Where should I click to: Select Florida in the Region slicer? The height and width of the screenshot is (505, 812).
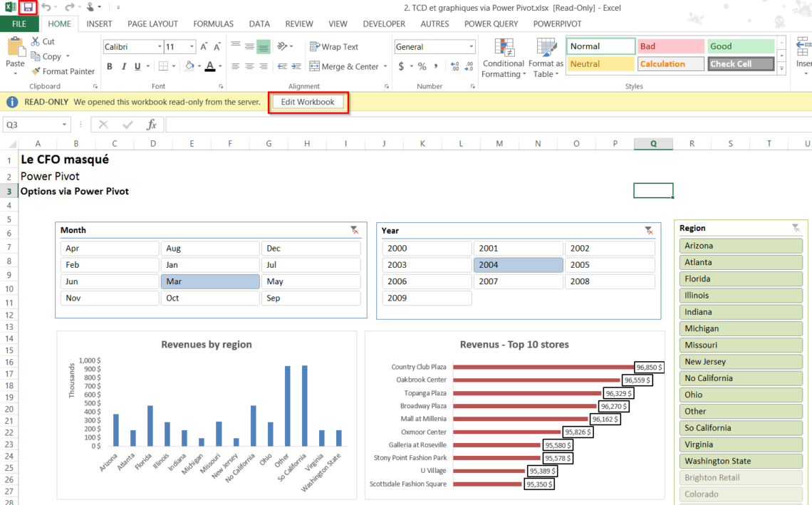741,278
